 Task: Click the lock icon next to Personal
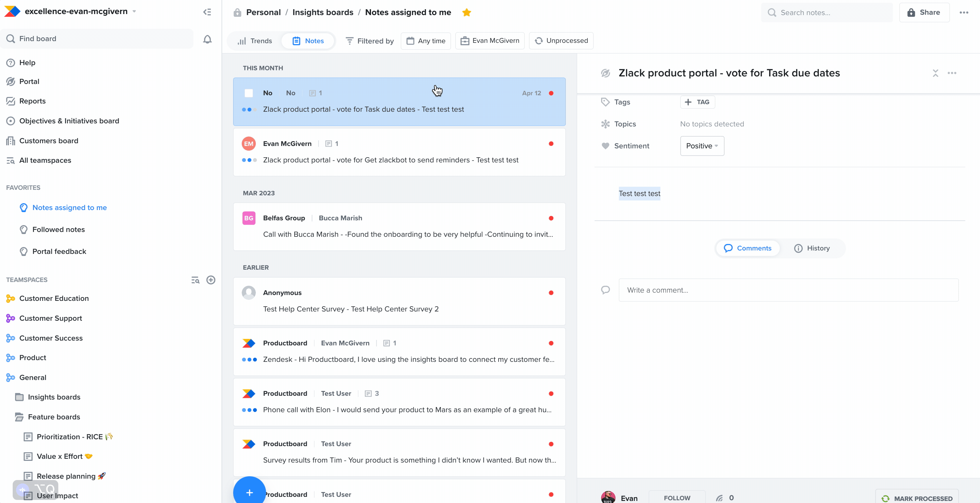coord(237,13)
